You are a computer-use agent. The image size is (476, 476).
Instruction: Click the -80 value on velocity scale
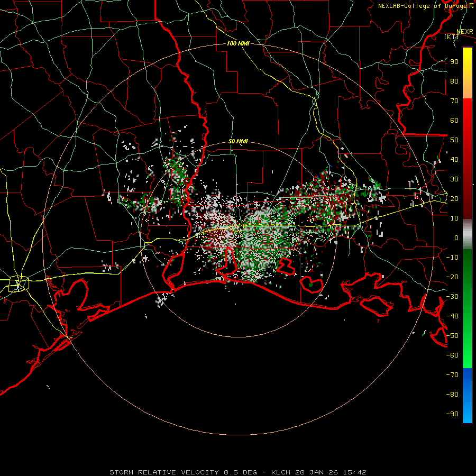click(x=452, y=395)
